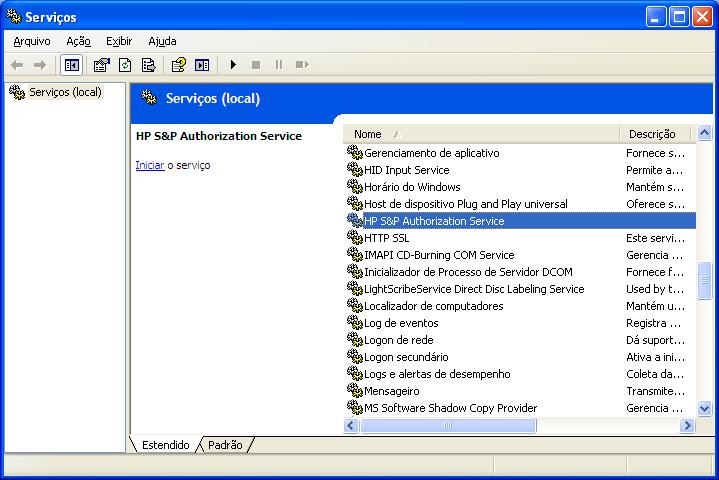Click the Iniciar link to start service
Screen dimensions: 719x480
[x=149, y=165]
